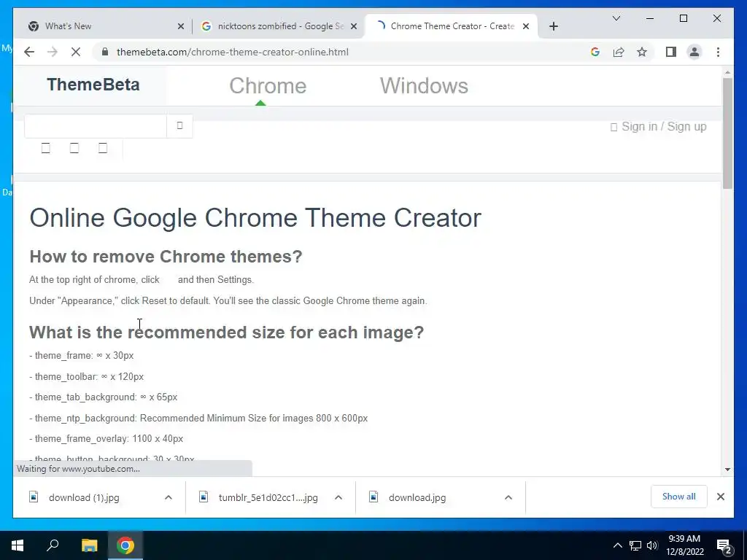Open the notification center with 2 notifications
Screen dimensions: 747x560
[724, 546]
